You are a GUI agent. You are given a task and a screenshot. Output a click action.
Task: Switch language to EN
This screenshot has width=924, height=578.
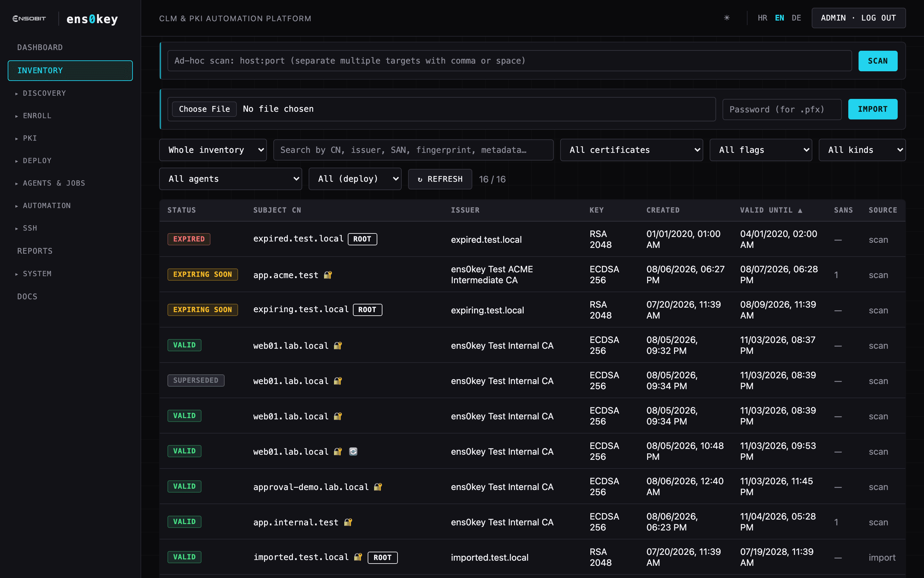779,18
